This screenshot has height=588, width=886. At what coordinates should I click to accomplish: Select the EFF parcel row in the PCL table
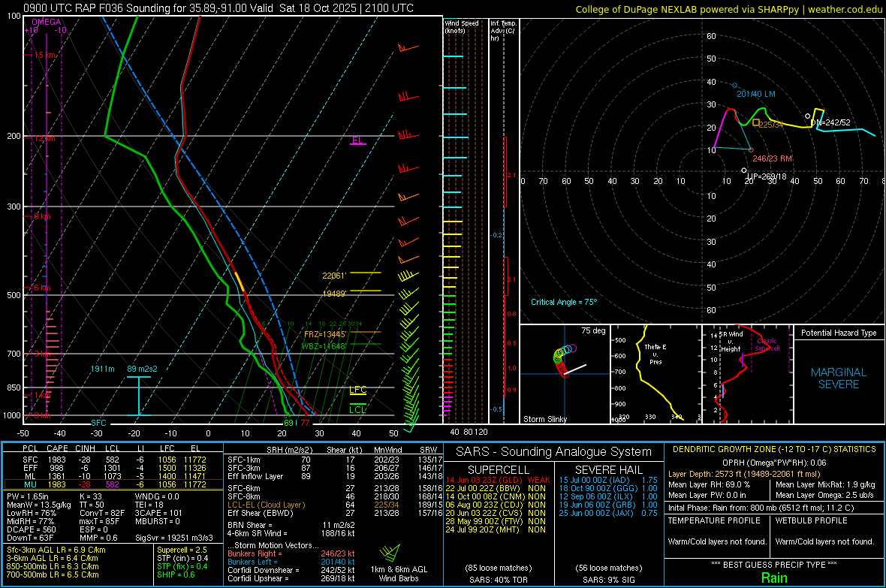[x=114, y=468]
